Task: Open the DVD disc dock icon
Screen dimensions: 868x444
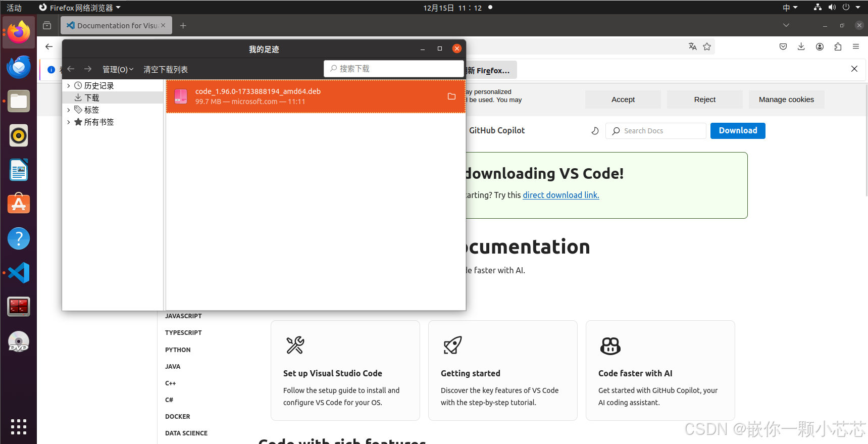Action: [x=19, y=341]
